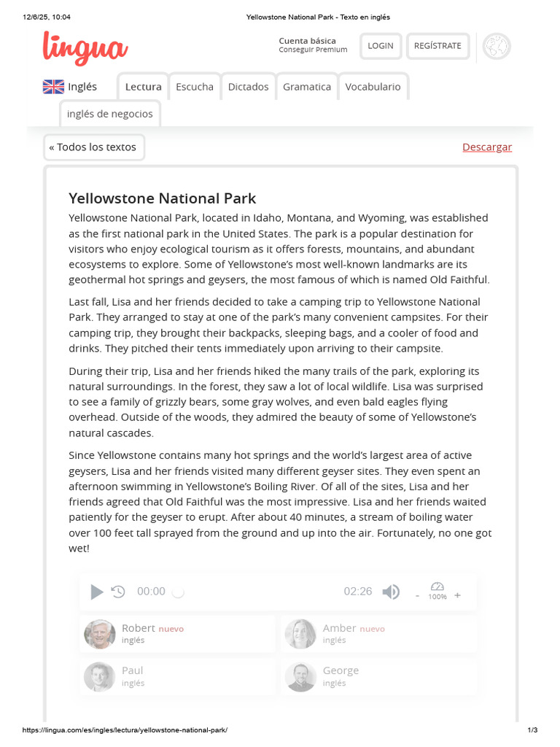Choose George's avatar thumbnail

300,677
